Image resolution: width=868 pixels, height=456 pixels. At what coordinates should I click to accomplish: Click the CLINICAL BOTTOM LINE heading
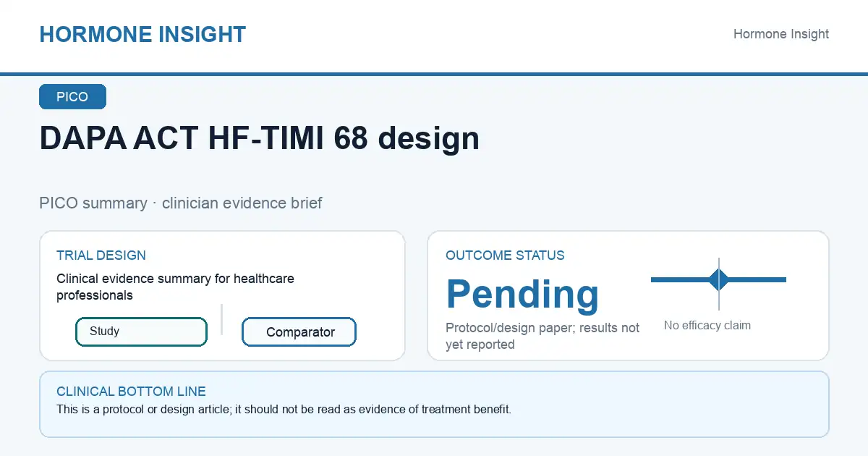[x=131, y=392]
